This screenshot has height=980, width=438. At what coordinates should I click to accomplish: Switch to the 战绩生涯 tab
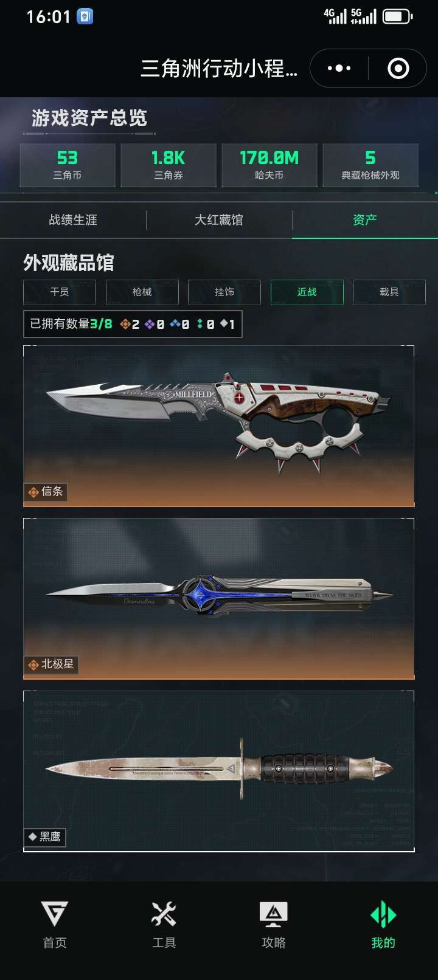(73, 219)
